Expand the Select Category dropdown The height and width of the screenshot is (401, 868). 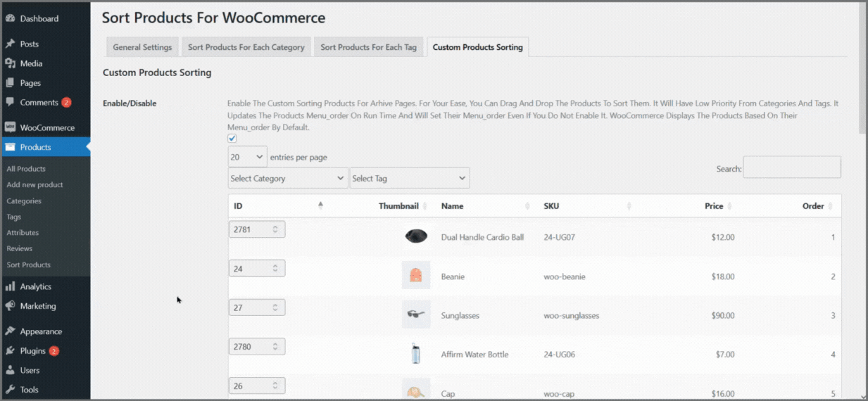pos(288,179)
